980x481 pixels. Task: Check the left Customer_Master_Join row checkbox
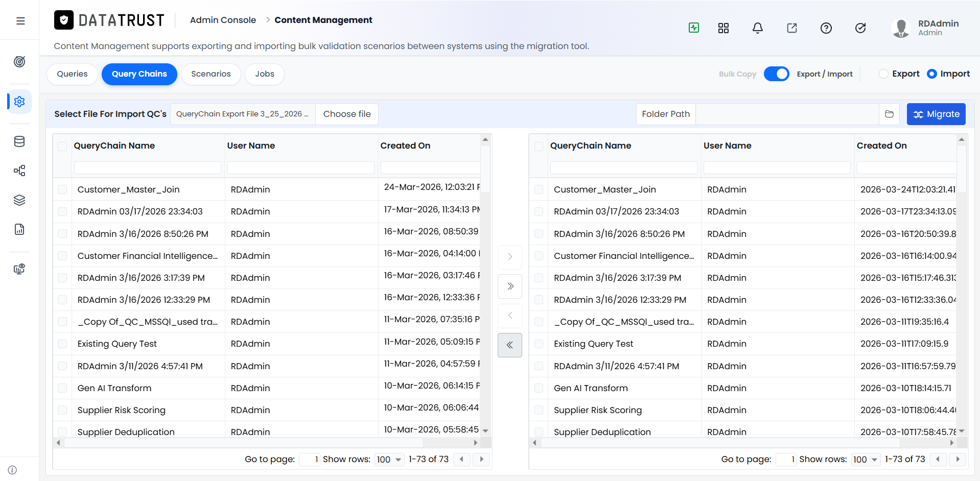point(62,189)
